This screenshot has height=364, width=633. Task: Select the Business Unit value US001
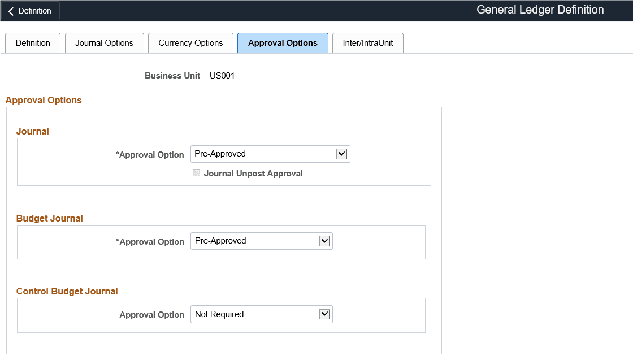(x=222, y=75)
